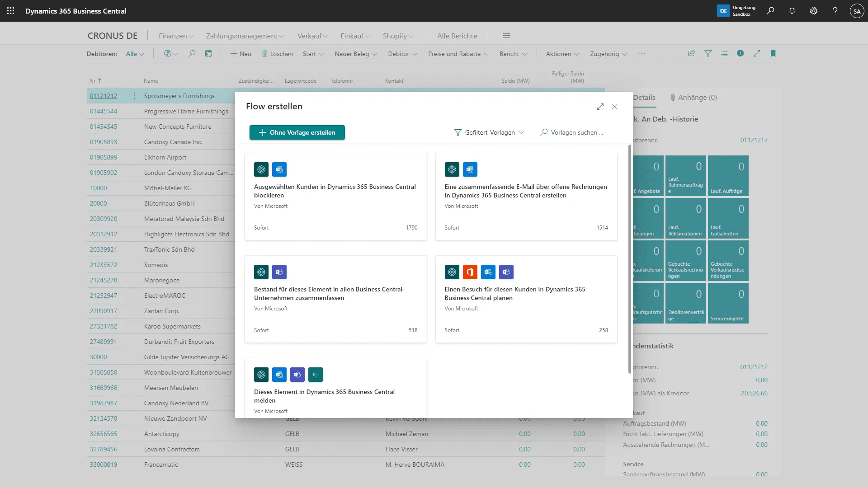
Task: Toggle the FactBox info pane icon
Action: click(x=741, y=53)
